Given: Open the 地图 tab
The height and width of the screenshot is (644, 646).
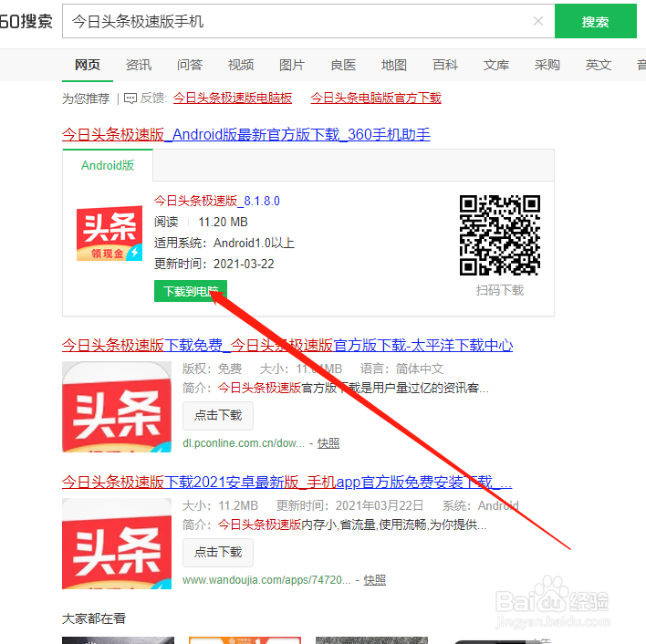Looking at the screenshot, I should click(394, 65).
